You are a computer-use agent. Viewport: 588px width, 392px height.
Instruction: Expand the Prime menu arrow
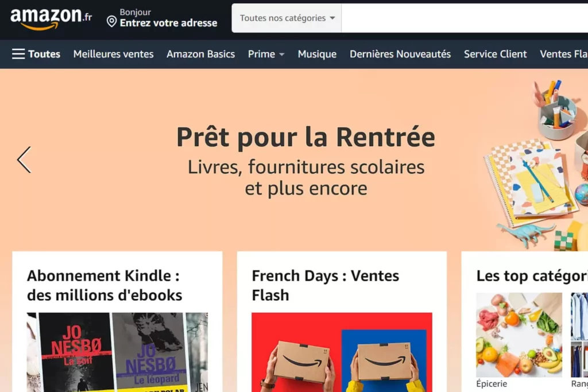coord(281,55)
